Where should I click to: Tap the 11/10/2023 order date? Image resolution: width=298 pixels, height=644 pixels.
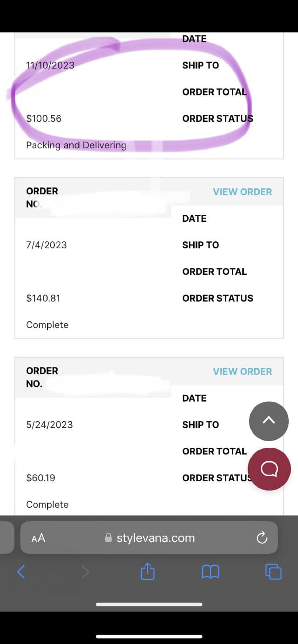pyautogui.click(x=50, y=65)
